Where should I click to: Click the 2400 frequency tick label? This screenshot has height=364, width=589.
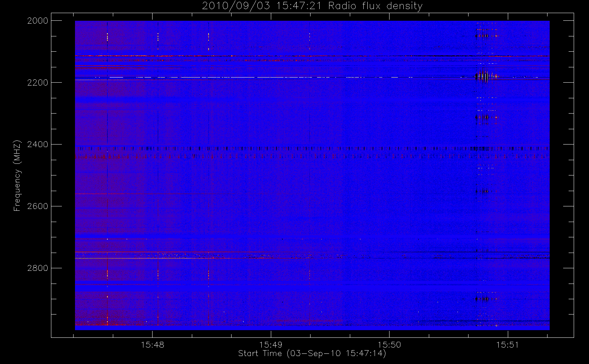tap(37, 145)
